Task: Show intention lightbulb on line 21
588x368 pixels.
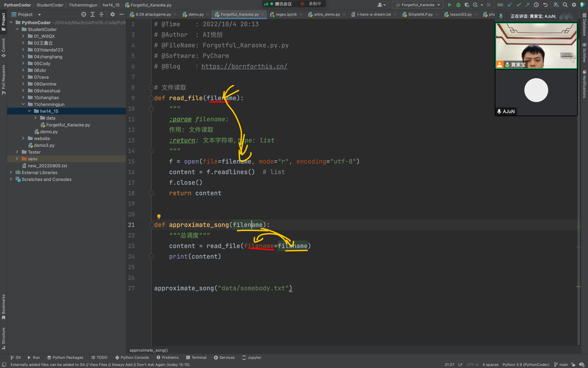Action: (x=159, y=216)
